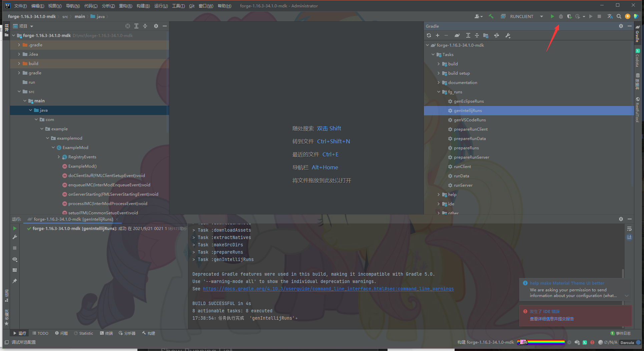Image resolution: width=644 pixels, height=351 pixels.
Task: Click the translate icon in top toolbar
Action: tap(610, 16)
